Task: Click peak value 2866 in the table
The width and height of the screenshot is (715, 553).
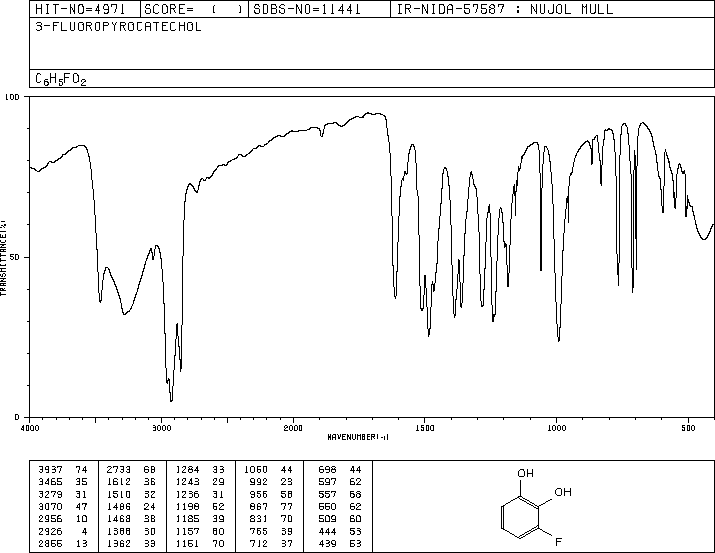Action: click(50, 543)
